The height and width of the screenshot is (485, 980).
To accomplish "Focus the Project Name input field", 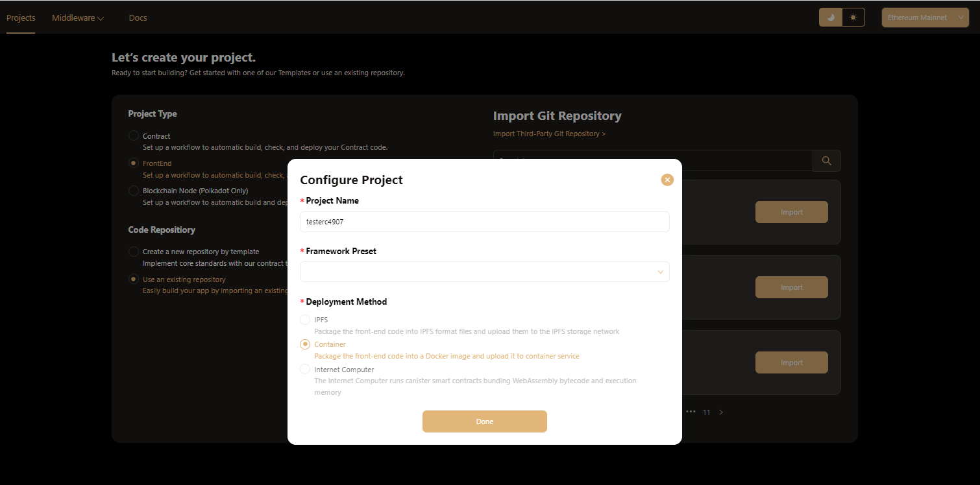I will click(485, 222).
